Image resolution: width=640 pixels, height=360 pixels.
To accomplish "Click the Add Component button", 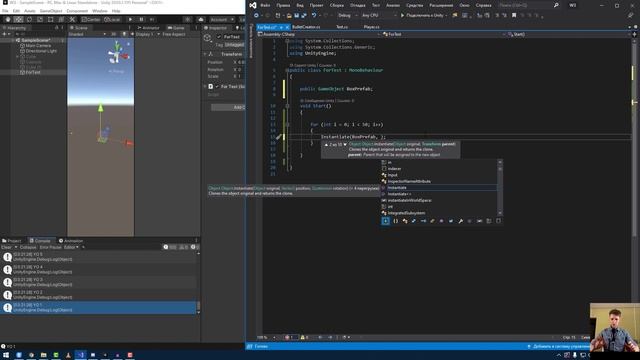I will tap(228, 107).
